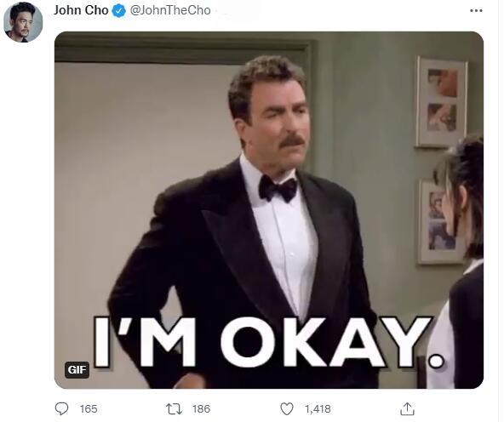Click the retweet arrows icon
The height and width of the screenshot is (422, 504).
[174, 409]
